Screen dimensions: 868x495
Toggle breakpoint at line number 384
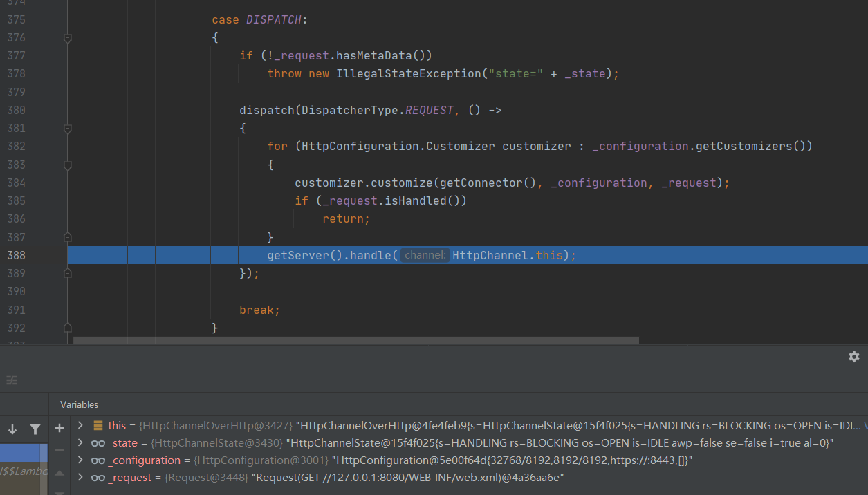coord(17,183)
